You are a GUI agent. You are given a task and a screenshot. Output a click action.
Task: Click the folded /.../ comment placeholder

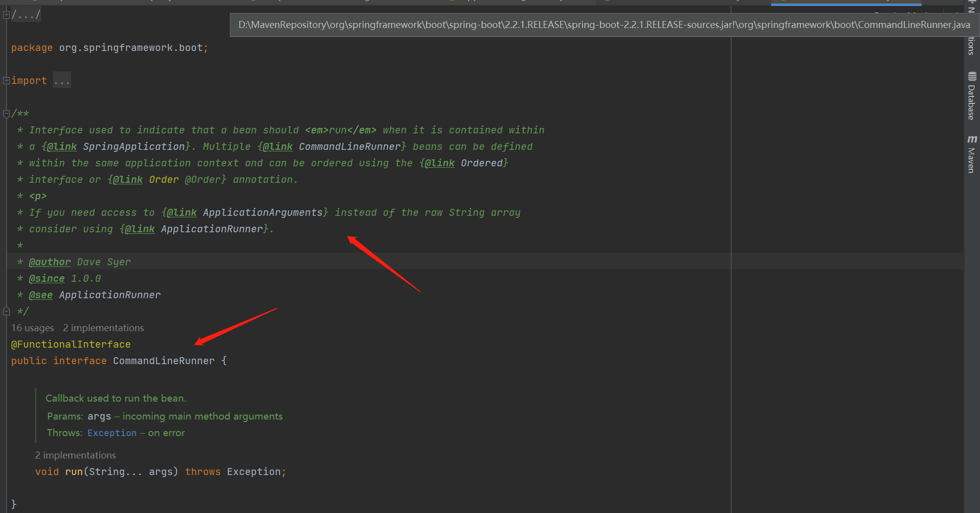[x=26, y=15]
